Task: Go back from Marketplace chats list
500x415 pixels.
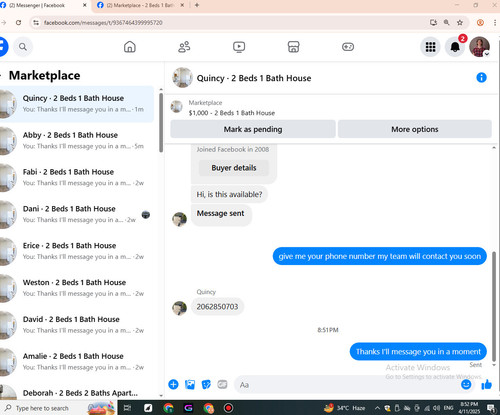Action: point(1,76)
